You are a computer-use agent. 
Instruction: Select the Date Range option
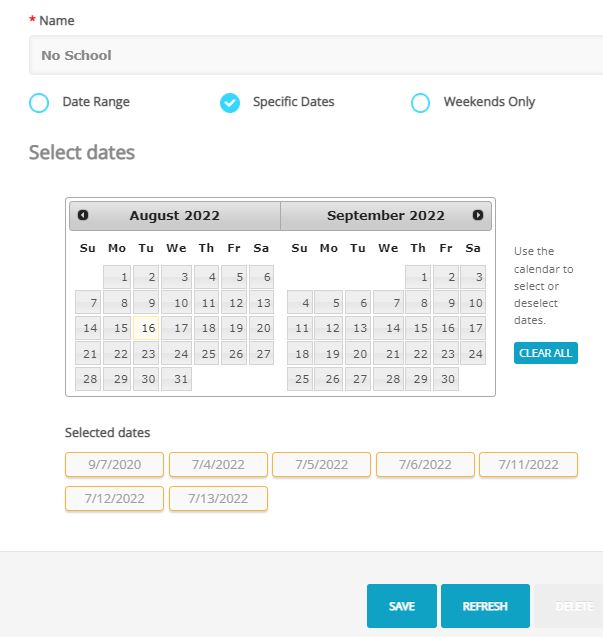pyautogui.click(x=39, y=102)
